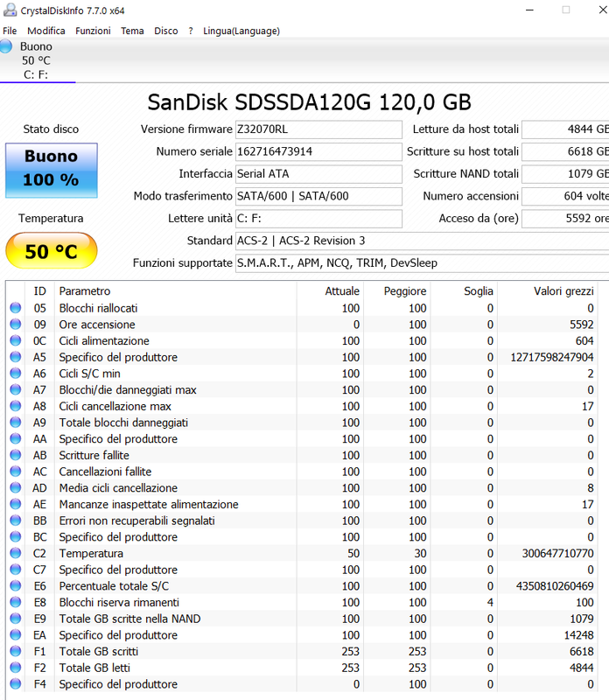Screen dimensions: 609x700
Task: Click the Letture da host totali value
Action: 565,129
